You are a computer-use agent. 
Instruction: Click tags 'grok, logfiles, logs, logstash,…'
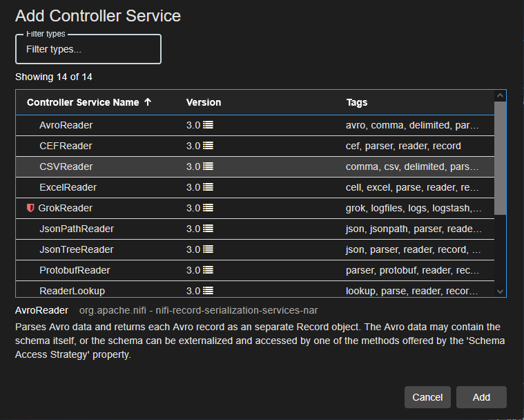click(414, 208)
